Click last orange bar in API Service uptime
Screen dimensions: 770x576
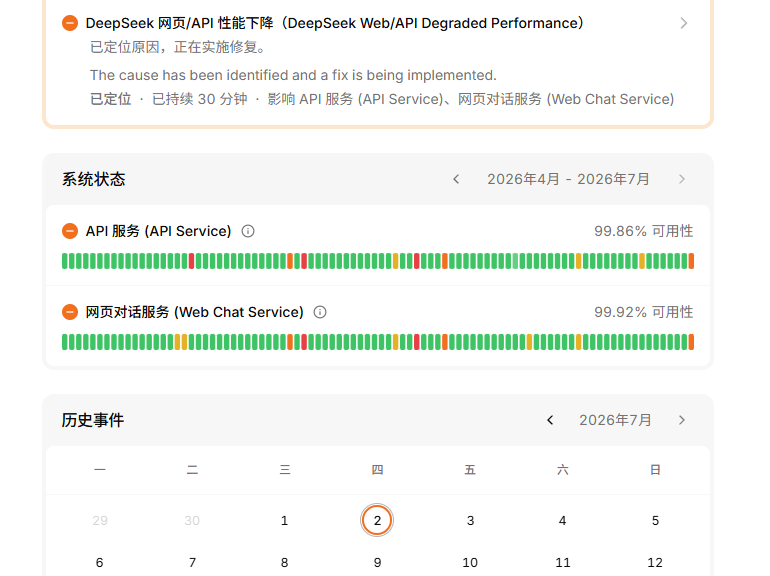[x=691, y=261]
